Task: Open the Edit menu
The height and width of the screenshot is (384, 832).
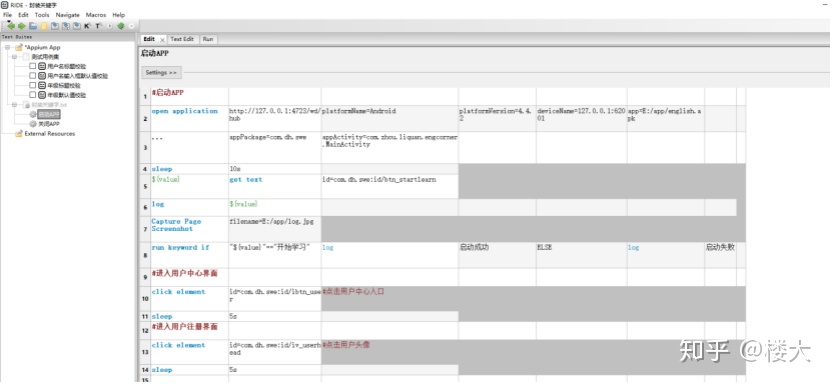Action: pyautogui.click(x=23, y=15)
